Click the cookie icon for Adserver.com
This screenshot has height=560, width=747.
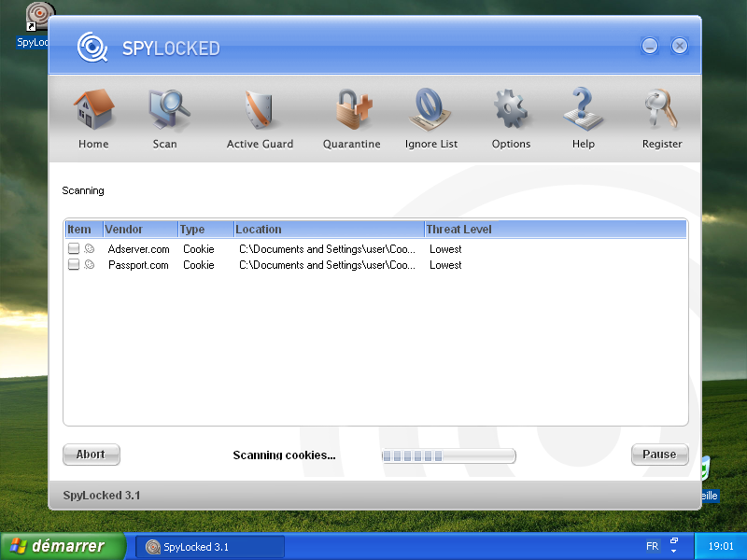(x=89, y=248)
